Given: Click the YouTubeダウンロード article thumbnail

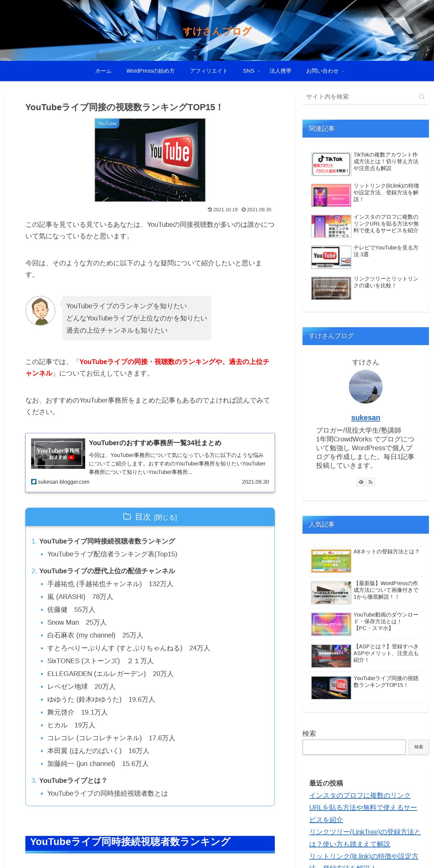Looking at the screenshot, I should pos(331,624).
